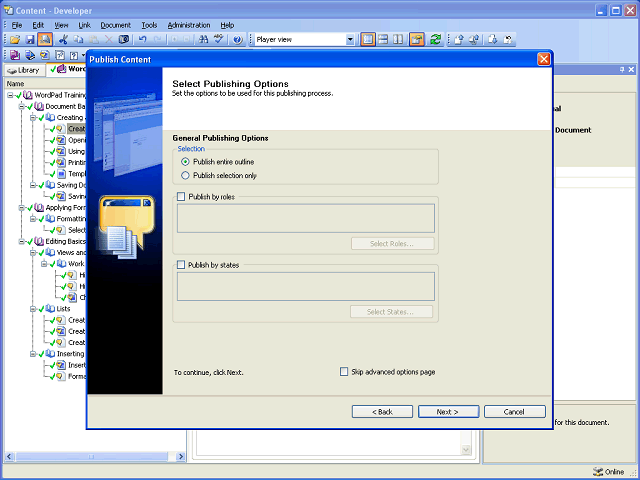Click the check out document icon

pos(493,40)
